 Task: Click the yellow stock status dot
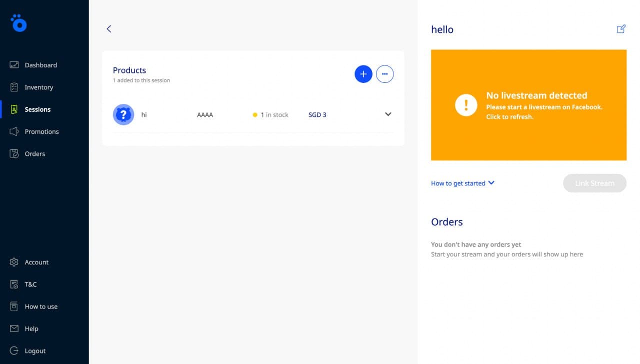[255, 115]
